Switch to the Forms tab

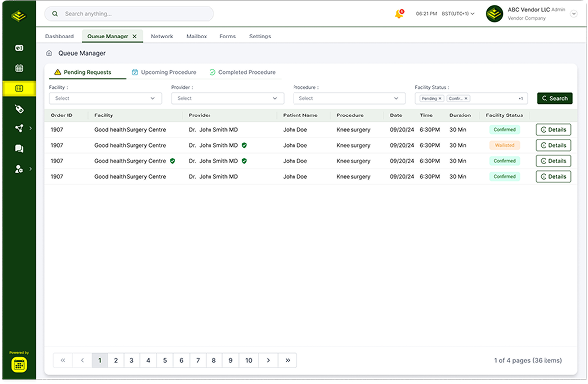click(x=228, y=36)
